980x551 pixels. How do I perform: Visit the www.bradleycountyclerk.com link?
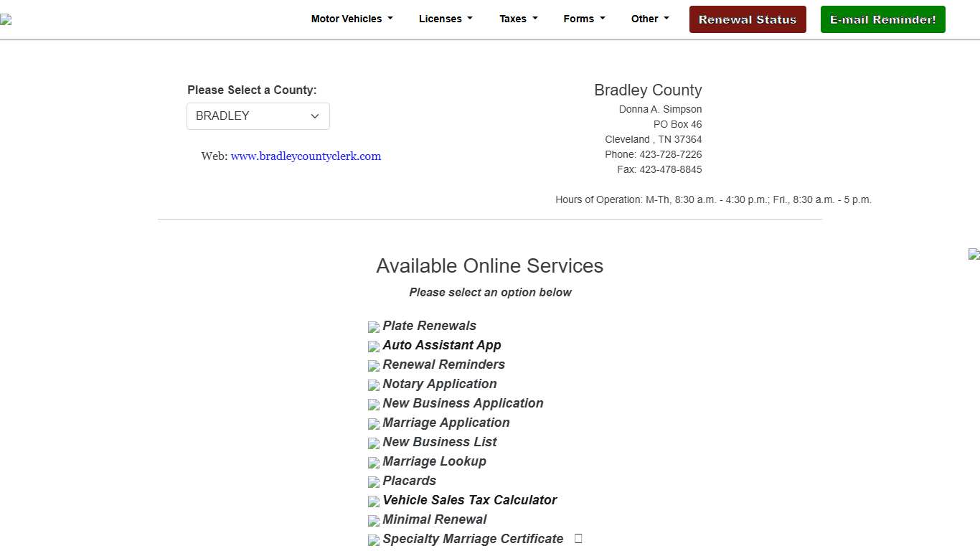click(306, 156)
